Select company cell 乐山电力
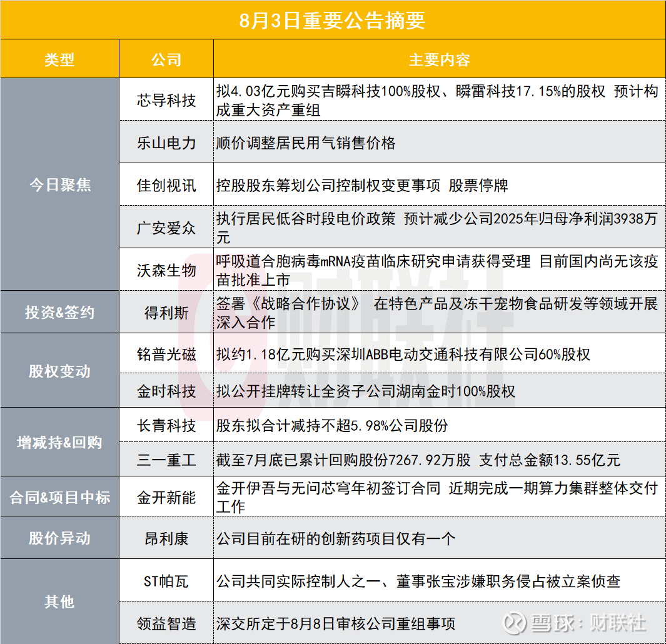The width and height of the screenshot is (666, 644). [x=166, y=143]
